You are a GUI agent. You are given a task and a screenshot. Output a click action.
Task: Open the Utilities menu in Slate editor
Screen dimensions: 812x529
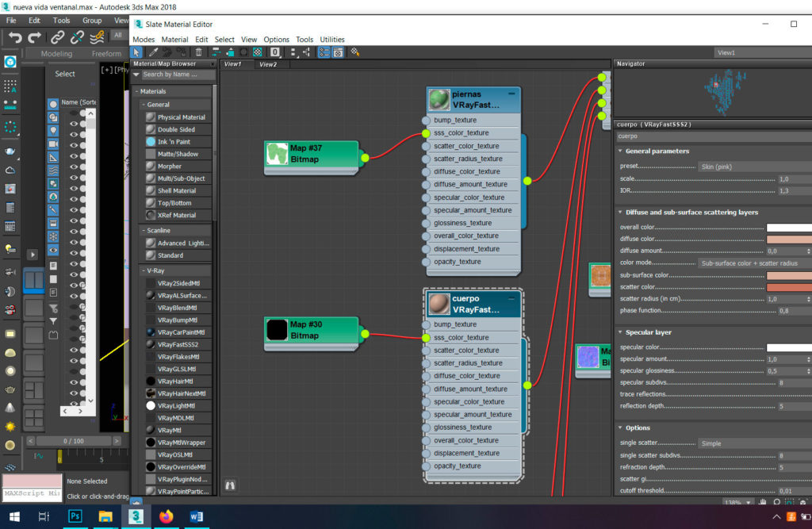coord(332,39)
